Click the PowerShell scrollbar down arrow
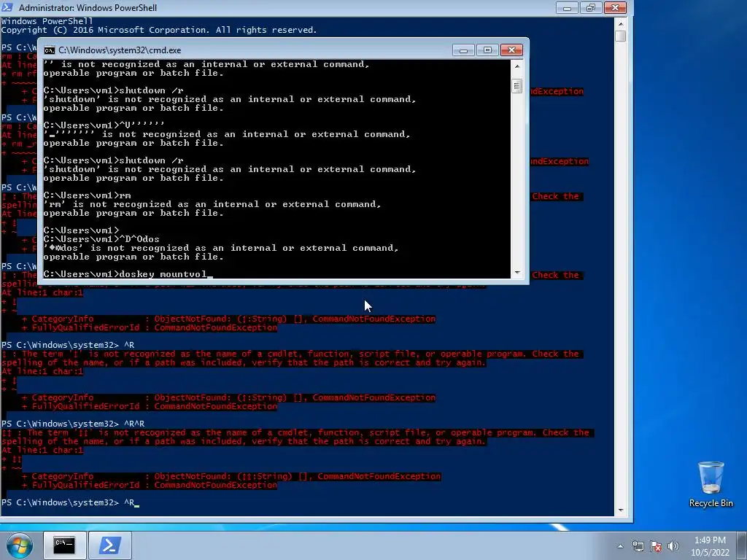Viewport: 747px width, 560px height. tap(620, 510)
